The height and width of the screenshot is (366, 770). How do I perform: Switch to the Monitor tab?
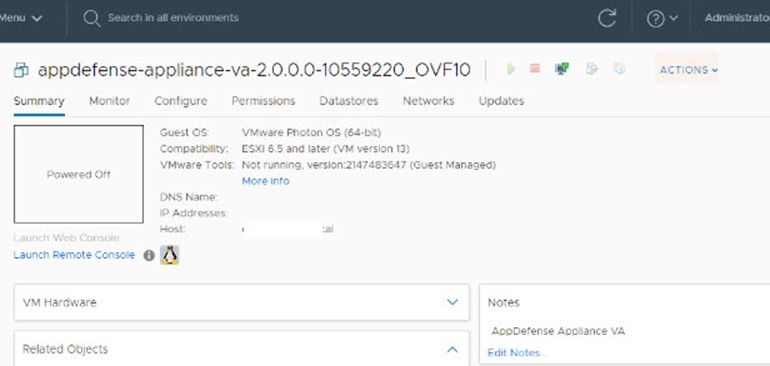point(110,101)
